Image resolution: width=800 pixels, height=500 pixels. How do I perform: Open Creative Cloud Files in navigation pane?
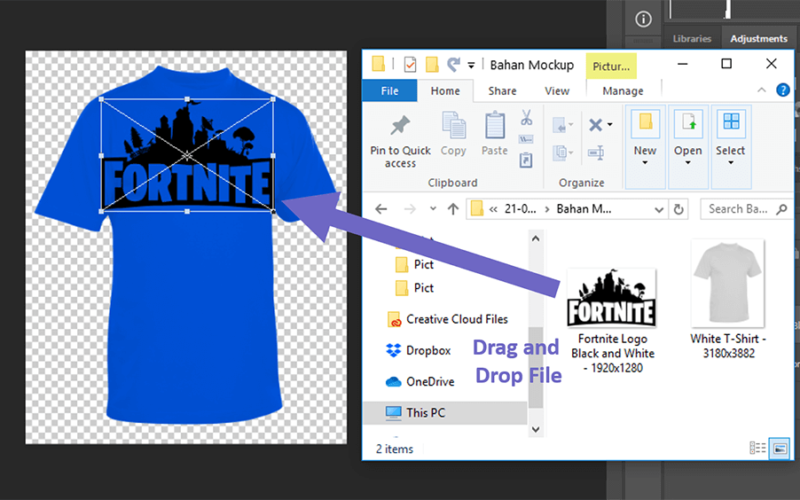pyautogui.click(x=447, y=319)
